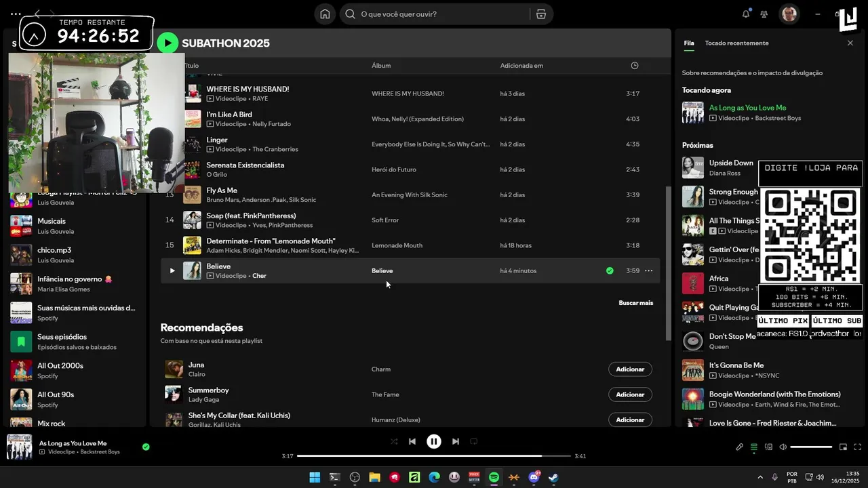Open the All Out 90s playlist
Image resolution: width=868 pixels, height=488 pixels.
pos(75,399)
